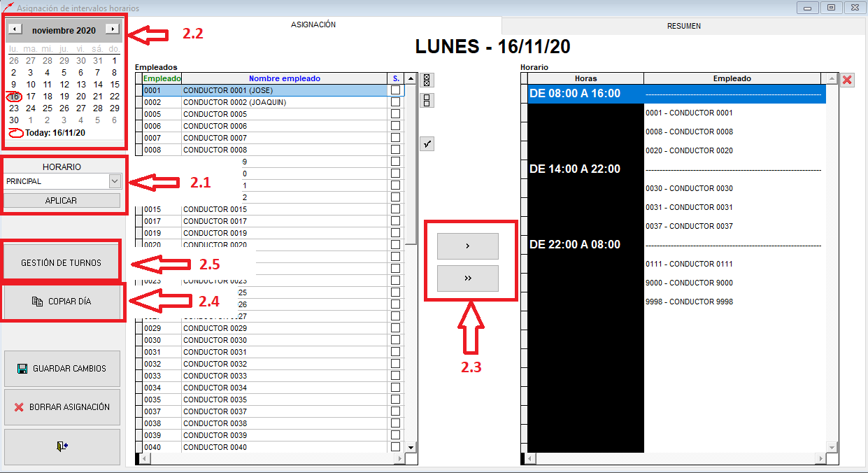Click the checkmark icon button beside employee list
The image size is (868, 473).
click(427, 143)
